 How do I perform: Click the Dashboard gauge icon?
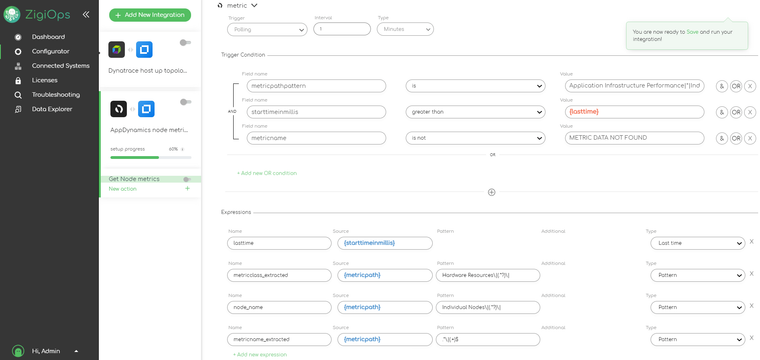pyautogui.click(x=18, y=37)
